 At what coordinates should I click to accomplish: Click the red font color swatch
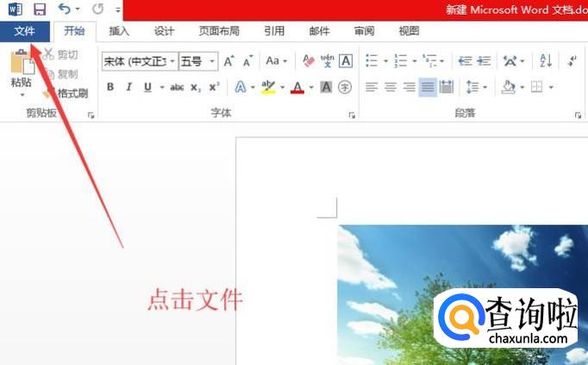[297, 87]
